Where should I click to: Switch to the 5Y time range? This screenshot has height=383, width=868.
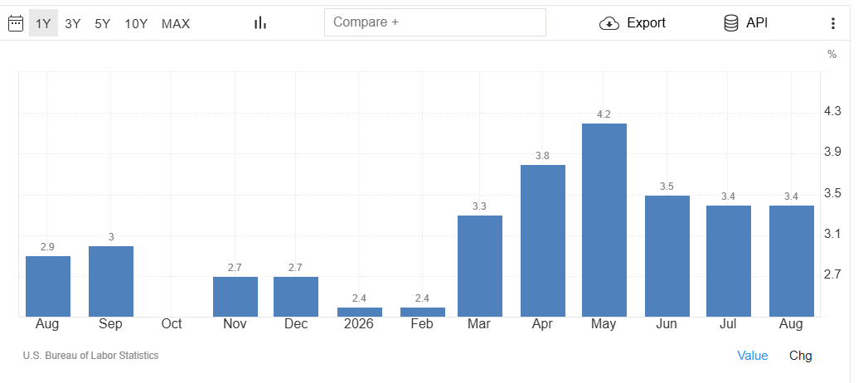[x=103, y=23]
